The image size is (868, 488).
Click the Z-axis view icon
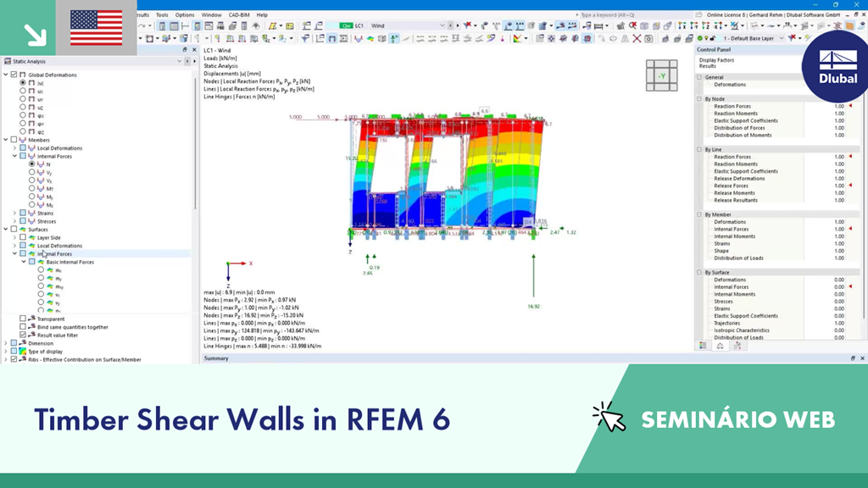click(x=706, y=26)
